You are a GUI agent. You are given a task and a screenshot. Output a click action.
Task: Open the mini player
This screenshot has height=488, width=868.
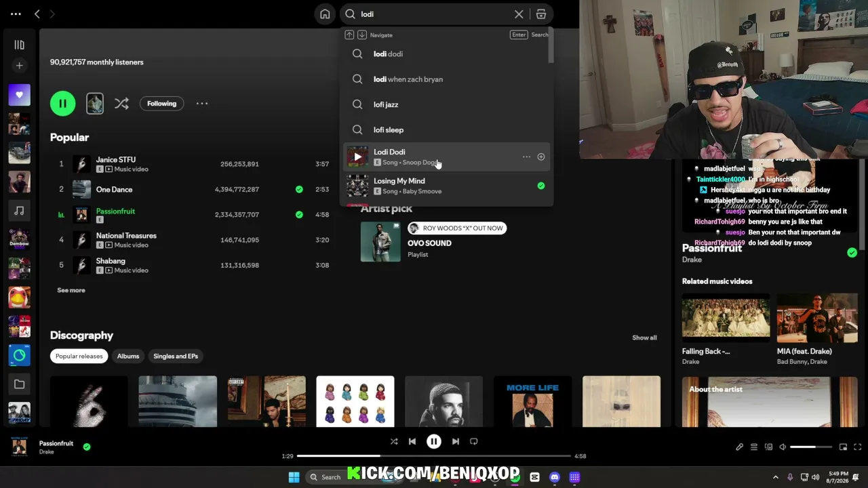pyautogui.click(x=843, y=447)
